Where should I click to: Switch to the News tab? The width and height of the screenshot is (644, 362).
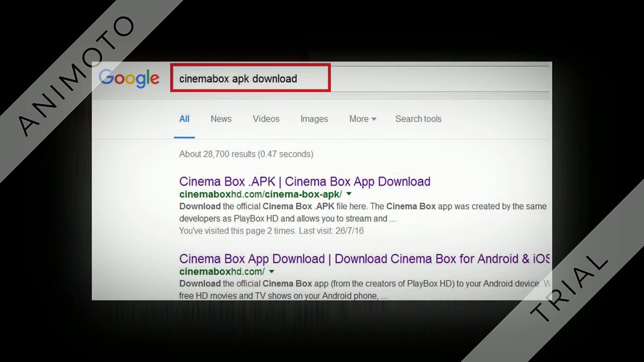221,119
